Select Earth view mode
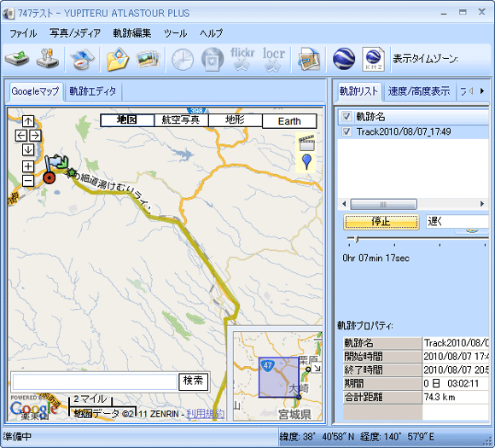Image resolution: width=495 pixels, height=448 pixels. tap(289, 121)
